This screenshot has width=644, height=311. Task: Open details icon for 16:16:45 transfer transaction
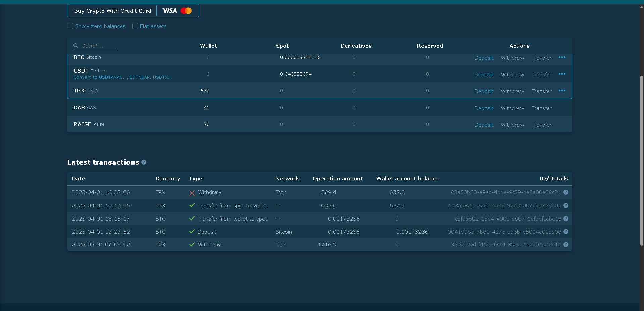click(x=566, y=205)
